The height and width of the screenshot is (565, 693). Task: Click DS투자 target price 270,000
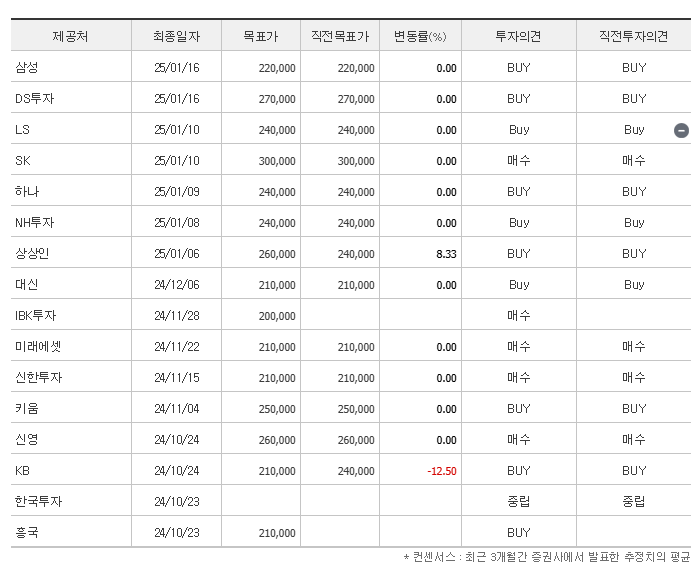[277, 99]
